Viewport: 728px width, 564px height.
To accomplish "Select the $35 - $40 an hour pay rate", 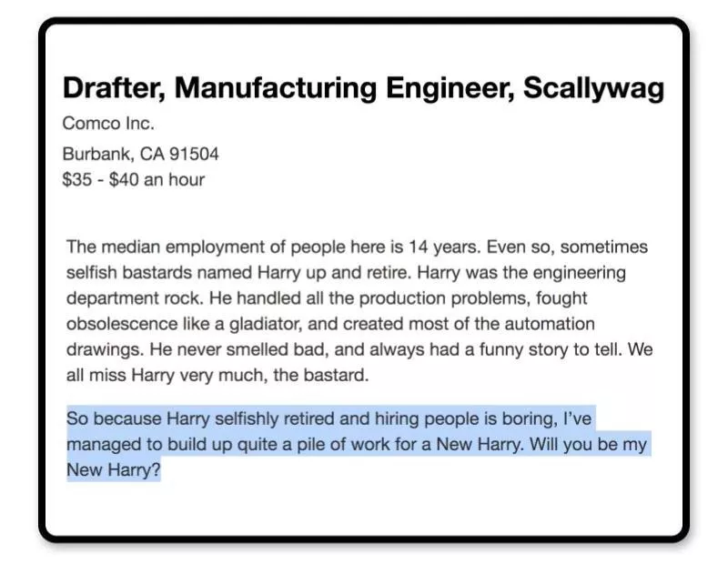I will pyautogui.click(x=133, y=179).
